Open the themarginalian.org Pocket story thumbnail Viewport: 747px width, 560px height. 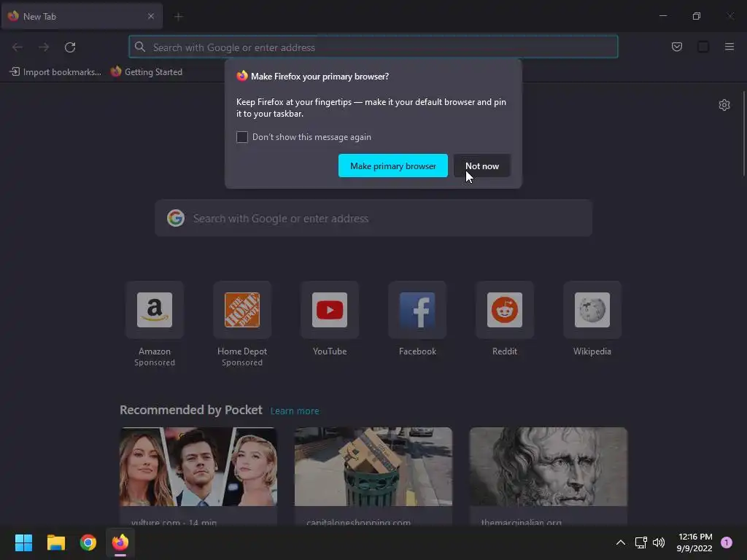click(x=549, y=467)
